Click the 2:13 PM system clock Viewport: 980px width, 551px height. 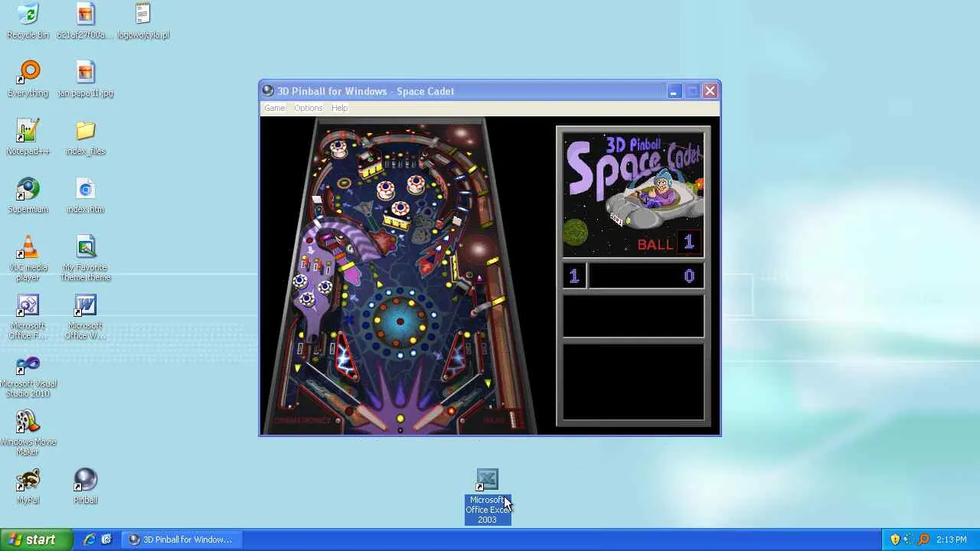952,540
